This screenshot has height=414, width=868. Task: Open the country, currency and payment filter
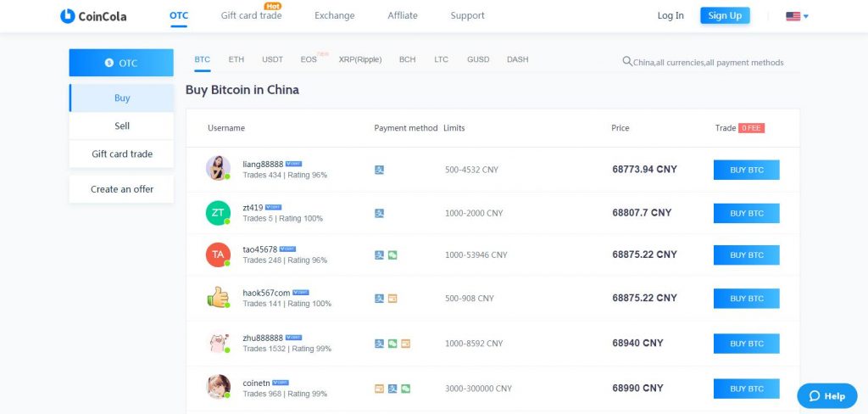pyautogui.click(x=703, y=62)
